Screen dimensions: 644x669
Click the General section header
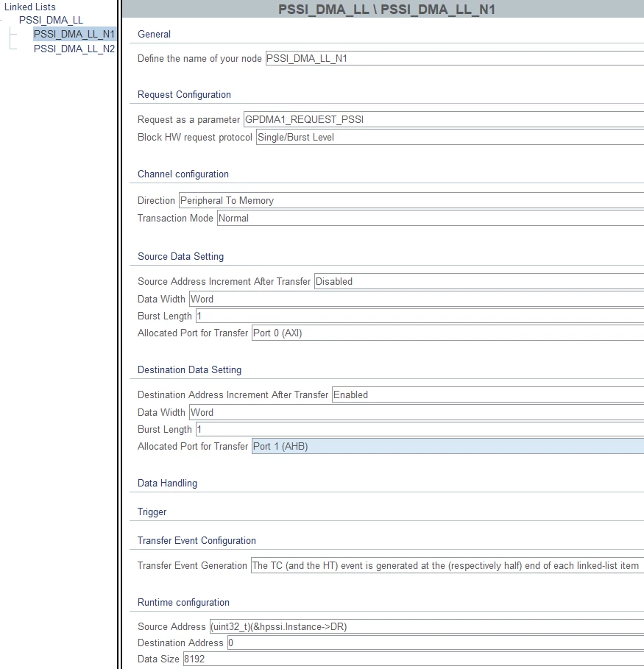click(154, 34)
